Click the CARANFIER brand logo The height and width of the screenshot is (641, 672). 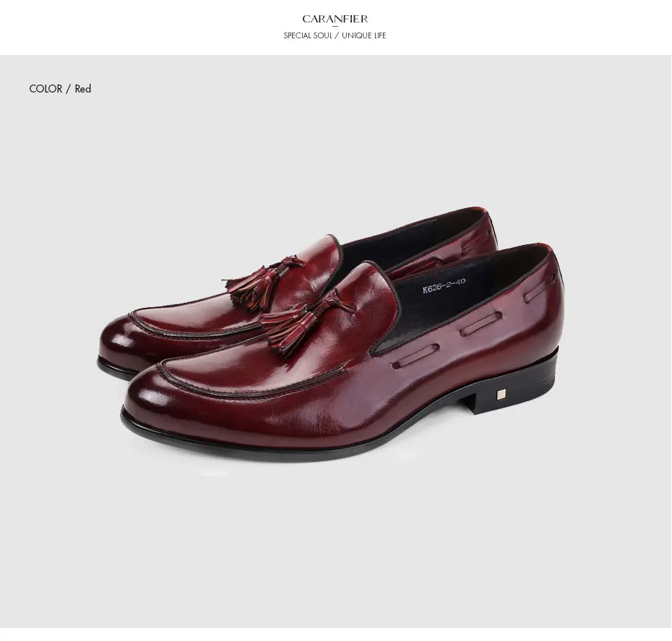[335, 19]
